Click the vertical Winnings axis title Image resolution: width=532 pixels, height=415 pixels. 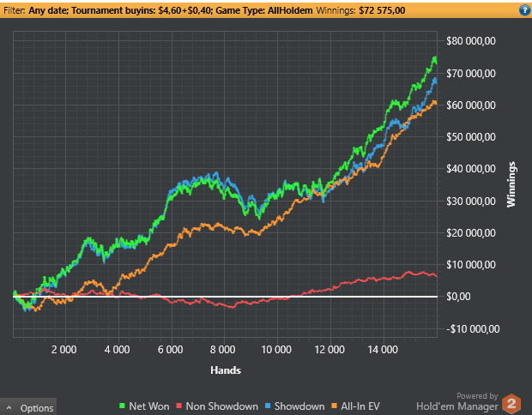pyautogui.click(x=511, y=184)
